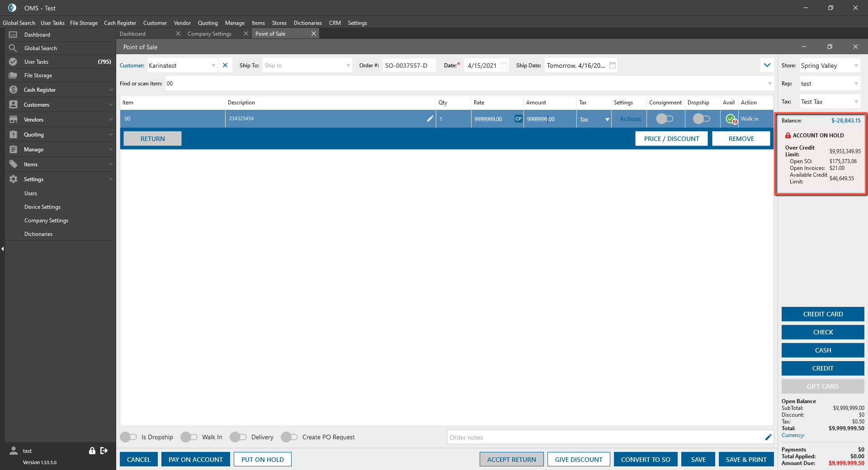Click the Global Search magnifier icon
The height and width of the screenshot is (470, 868).
point(13,48)
